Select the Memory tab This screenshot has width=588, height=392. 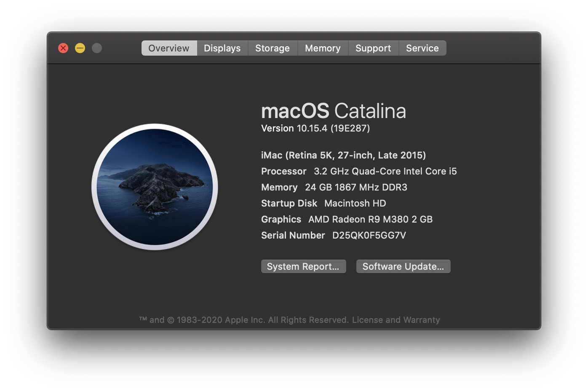pos(323,48)
